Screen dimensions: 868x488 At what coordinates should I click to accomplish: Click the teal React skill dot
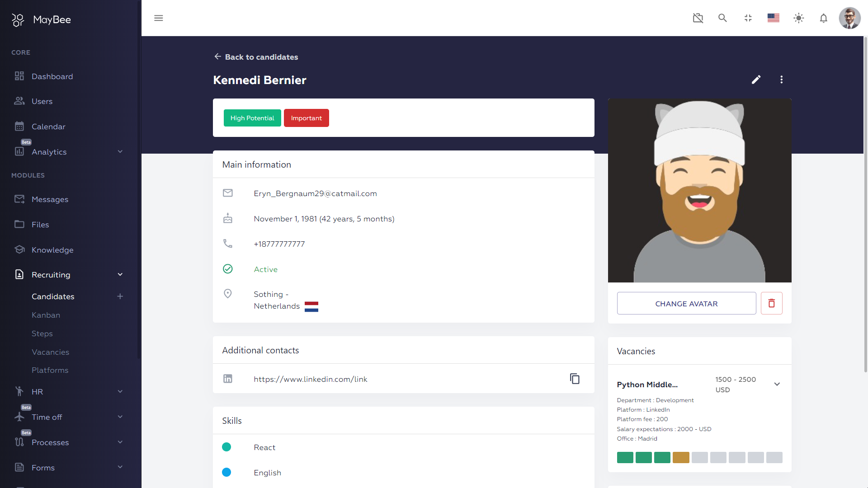pos(226,447)
